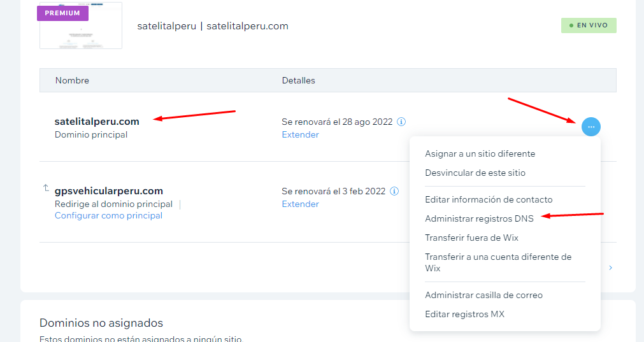Click Configurar como principal link
This screenshot has height=342, width=644.
pyautogui.click(x=108, y=215)
